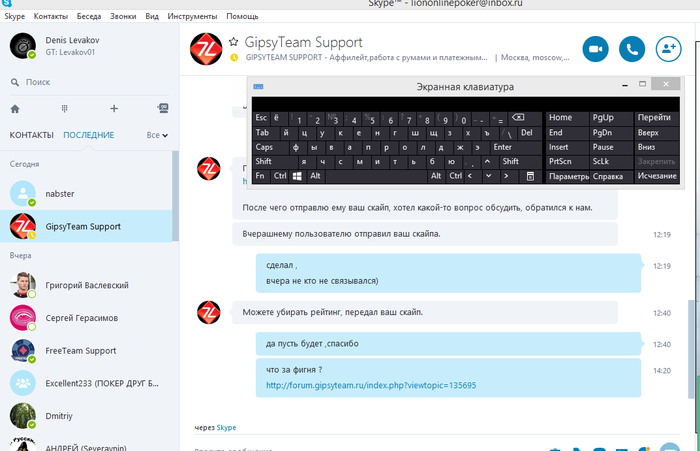Viewport: 700px width, 451px height.
Task: Click the Backspace key on on-screen keyboard
Action: point(518,117)
